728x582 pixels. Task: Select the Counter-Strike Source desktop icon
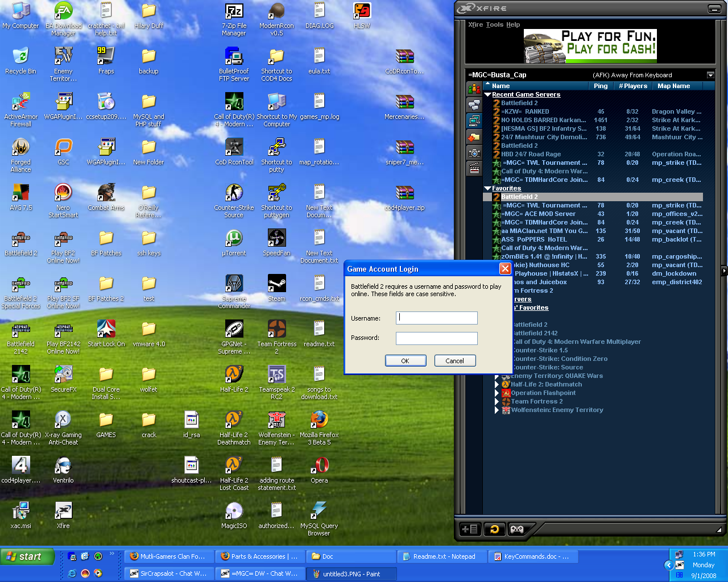click(x=234, y=201)
